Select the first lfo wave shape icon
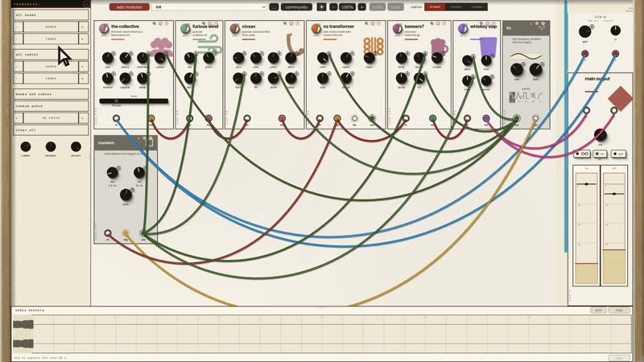The image size is (644, 362). [512, 97]
